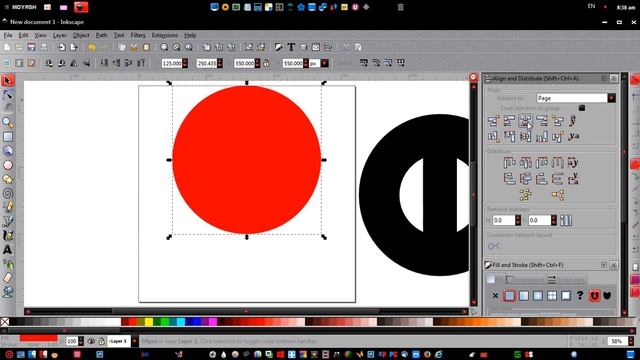This screenshot has height=360, width=640.
Task: Toggle layer visibility eye icon
Action: [91, 341]
